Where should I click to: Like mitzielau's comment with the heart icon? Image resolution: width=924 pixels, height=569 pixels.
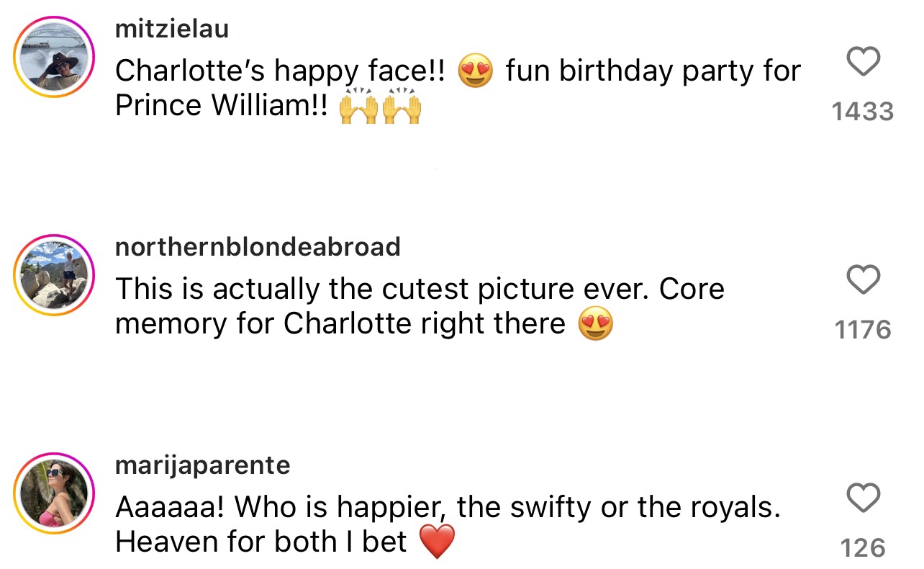click(x=863, y=62)
